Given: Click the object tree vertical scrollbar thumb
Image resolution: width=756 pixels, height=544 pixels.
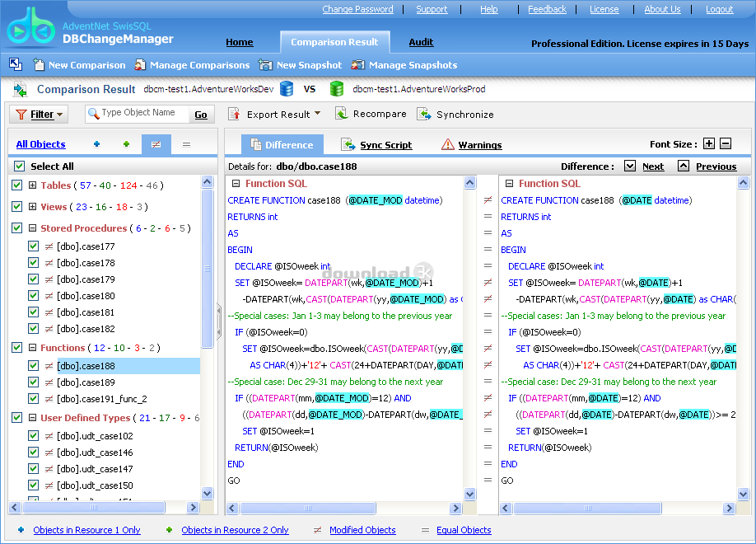Looking at the screenshot, I should (208, 269).
